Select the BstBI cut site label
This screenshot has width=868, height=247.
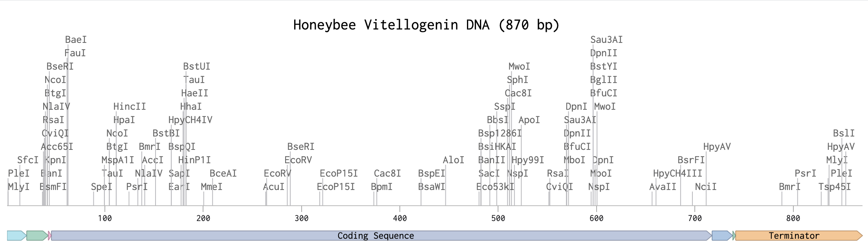click(x=166, y=133)
